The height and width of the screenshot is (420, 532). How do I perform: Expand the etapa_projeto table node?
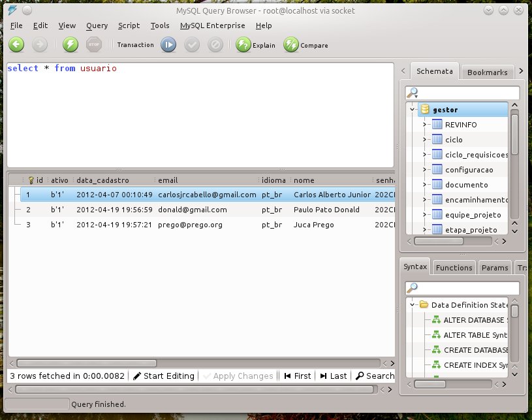pyautogui.click(x=424, y=229)
